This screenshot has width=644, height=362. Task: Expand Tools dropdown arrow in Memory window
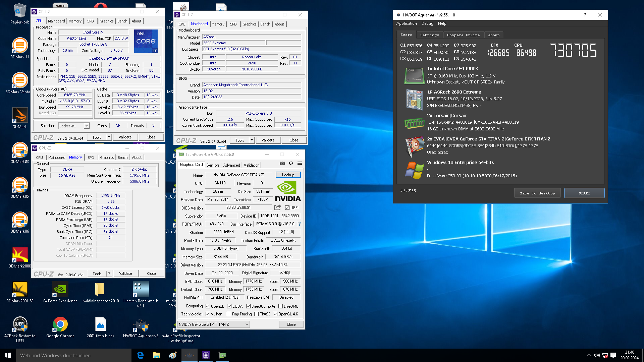coord(109,274)
